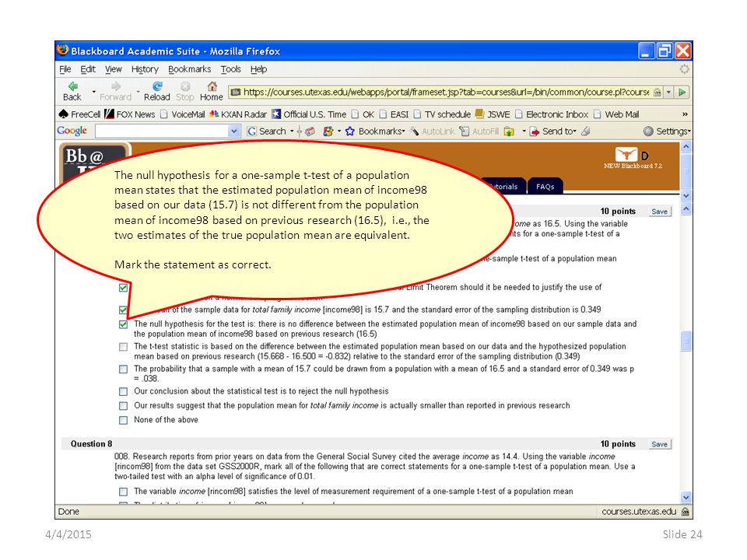This screenshot has width=747, height=560.
Task: Click the courses.utexas.edu status bar text
Action: [x=639, y=512]
